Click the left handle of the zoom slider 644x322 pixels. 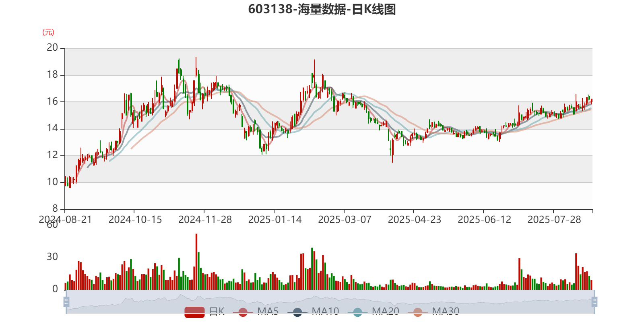(66, 302)
